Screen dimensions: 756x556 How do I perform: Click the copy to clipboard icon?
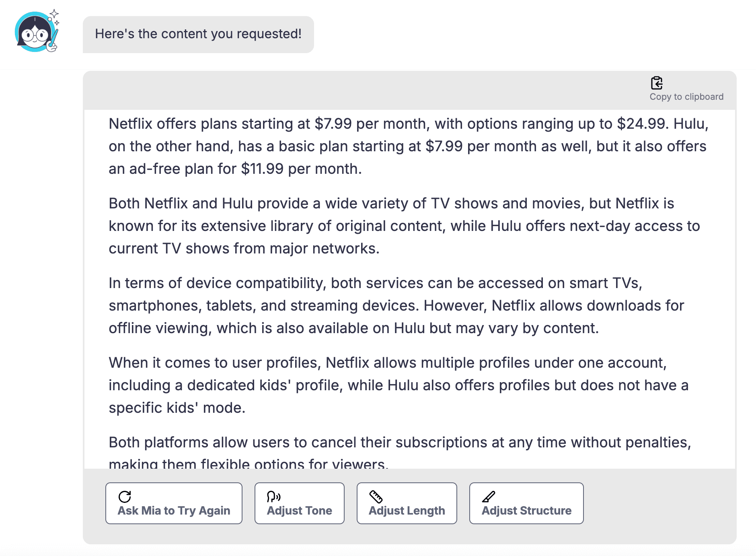(657, 83)
